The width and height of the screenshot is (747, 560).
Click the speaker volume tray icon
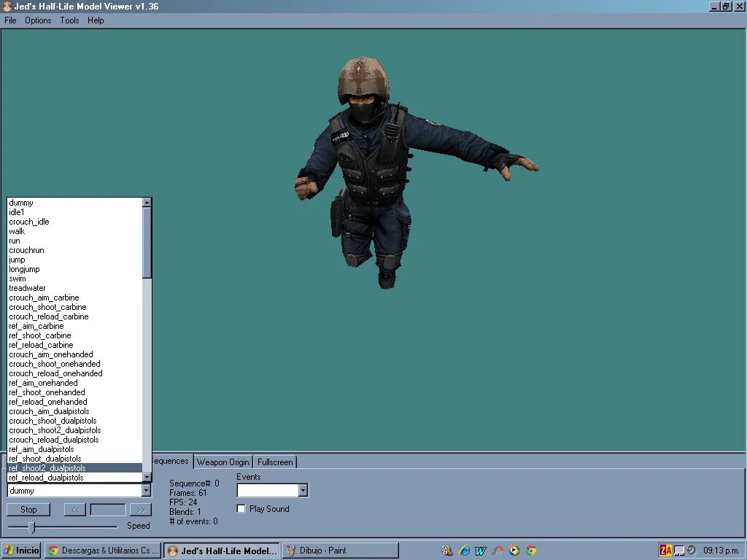coord(692,550)
